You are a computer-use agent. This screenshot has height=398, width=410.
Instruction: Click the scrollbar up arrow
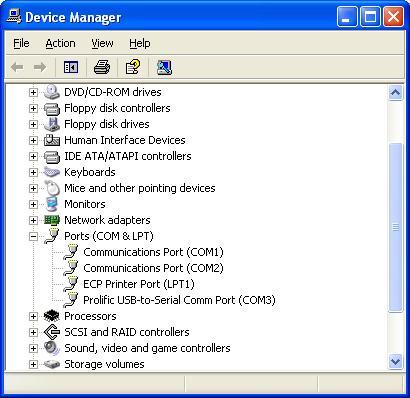(x=395, y=92)
